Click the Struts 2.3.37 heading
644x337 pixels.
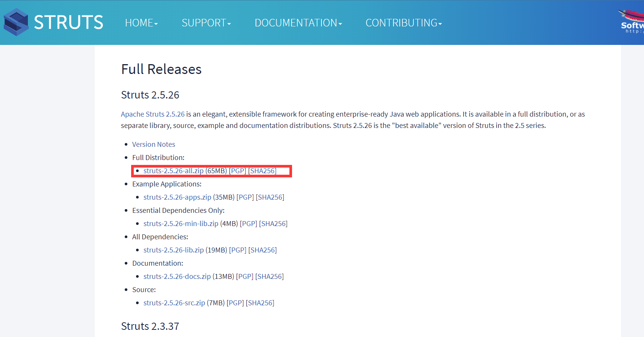click(150, 326)
